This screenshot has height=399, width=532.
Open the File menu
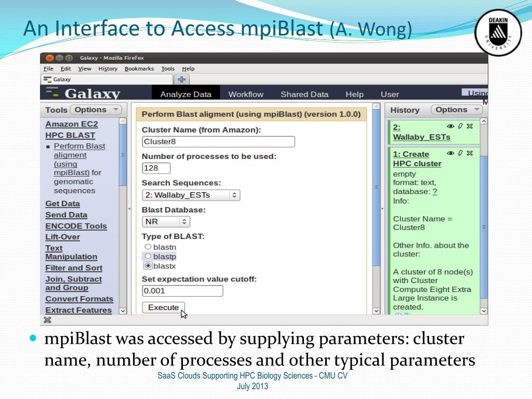coord(48,69)
